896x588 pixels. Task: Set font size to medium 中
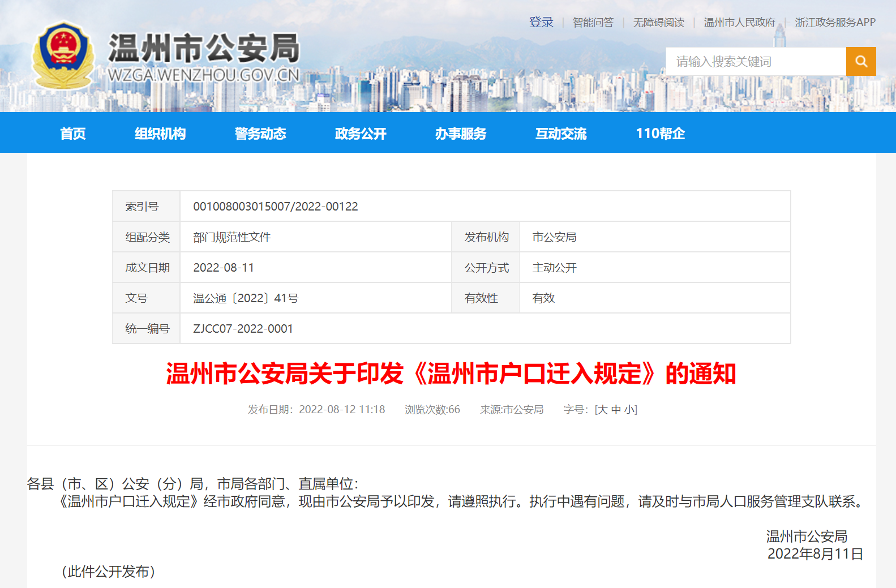click(616, 410)
